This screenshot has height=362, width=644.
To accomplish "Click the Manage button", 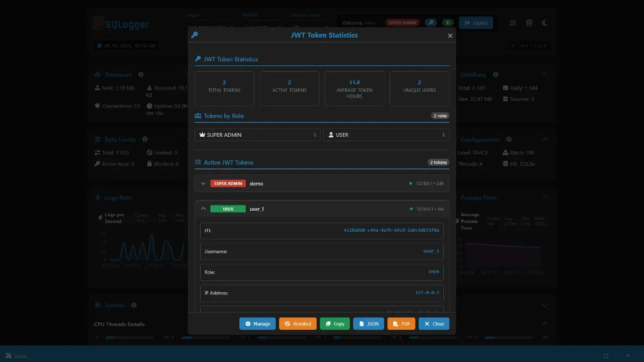I will (x=258, y=324).
